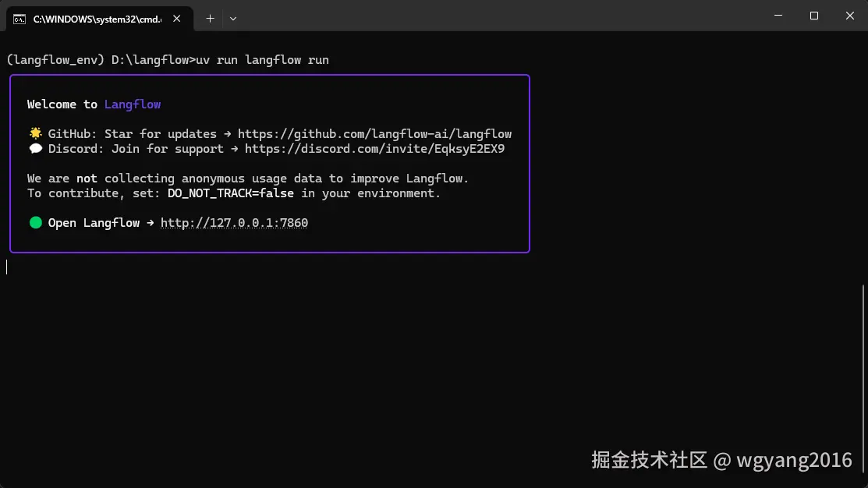868x488 pixels.
Task: Click the window minimize button
Action: pos(778,16)
